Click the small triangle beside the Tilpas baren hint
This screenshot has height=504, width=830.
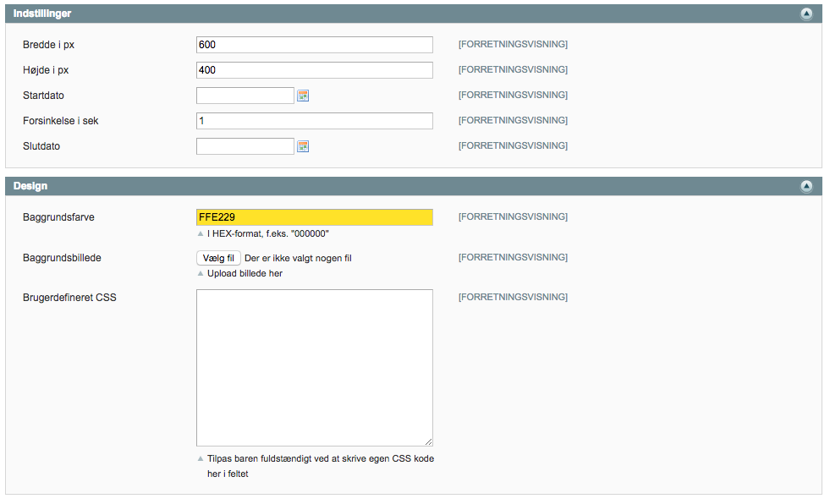201,458
